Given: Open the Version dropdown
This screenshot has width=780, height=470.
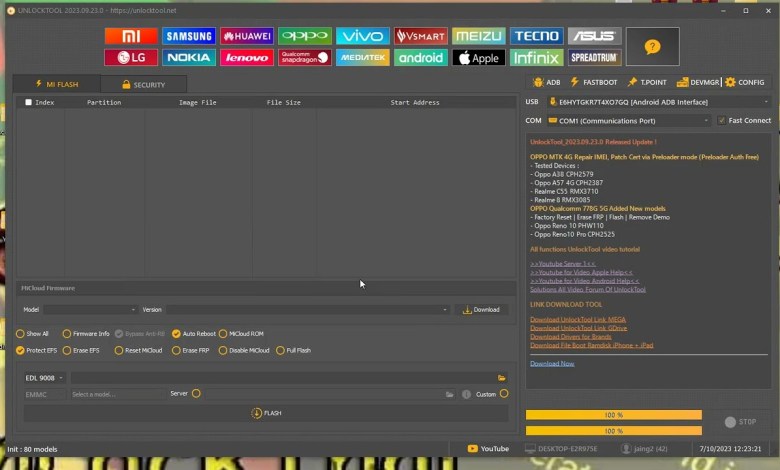Looking at the screenshot, I should (x=308, y=309).
